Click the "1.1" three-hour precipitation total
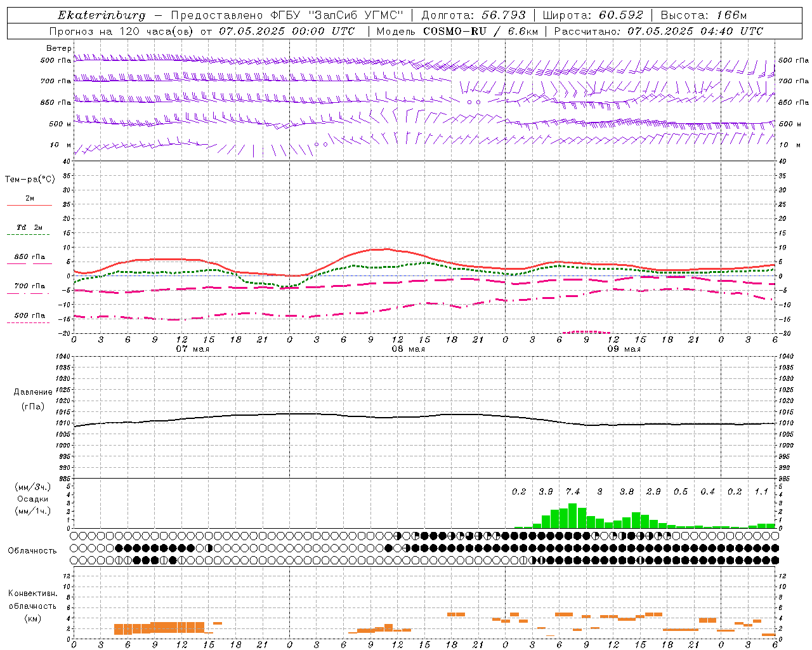The image size is (812, 650). [x=761, y=492]
